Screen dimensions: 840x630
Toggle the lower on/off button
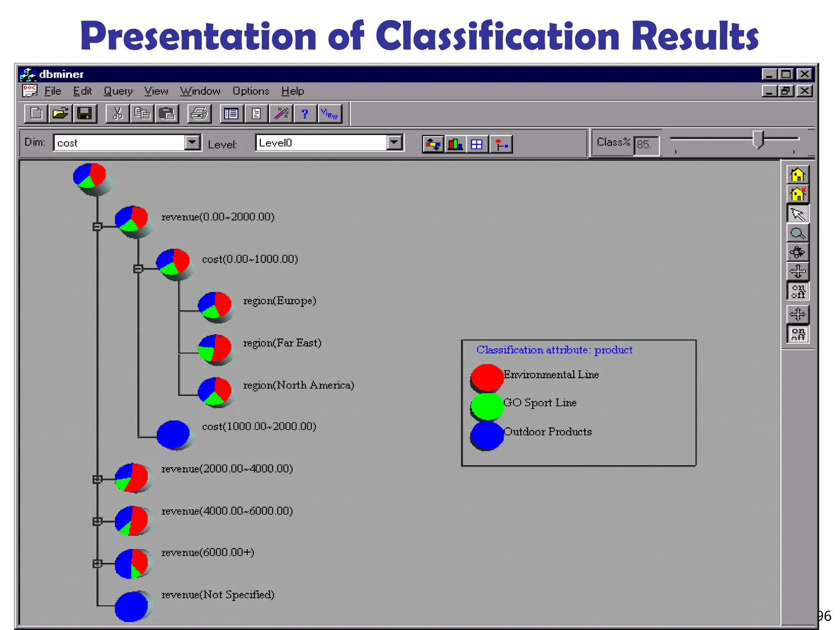tap(797, 334)
